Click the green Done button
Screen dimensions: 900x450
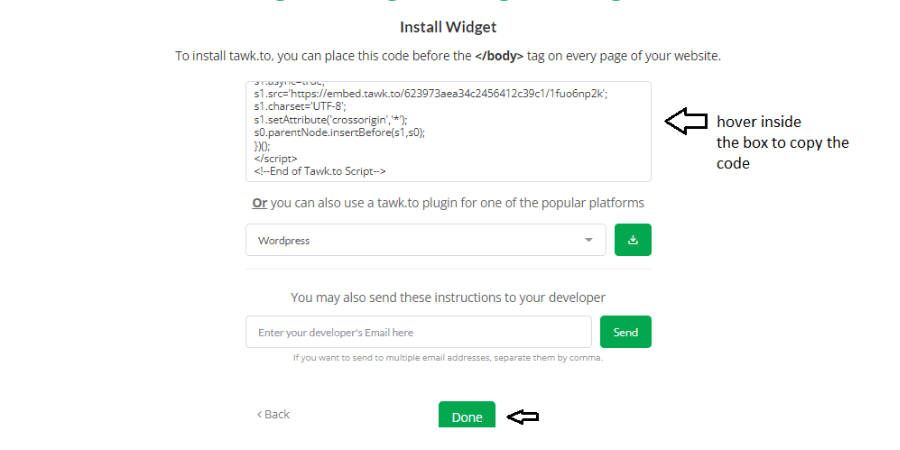(x=467, y=414)
